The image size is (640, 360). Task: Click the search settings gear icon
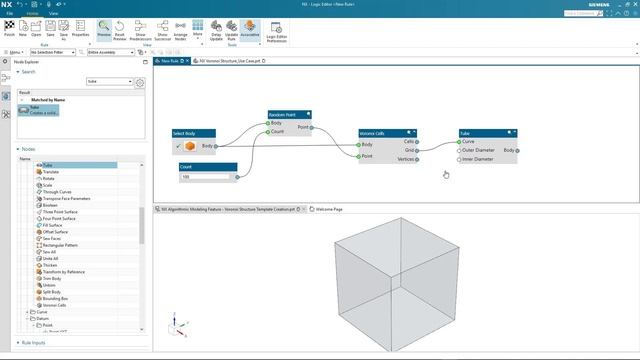click(140, 83)
